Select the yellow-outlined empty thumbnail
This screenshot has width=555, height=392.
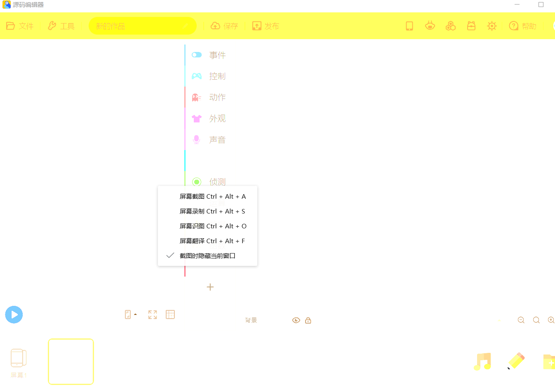tap(71, 361)
